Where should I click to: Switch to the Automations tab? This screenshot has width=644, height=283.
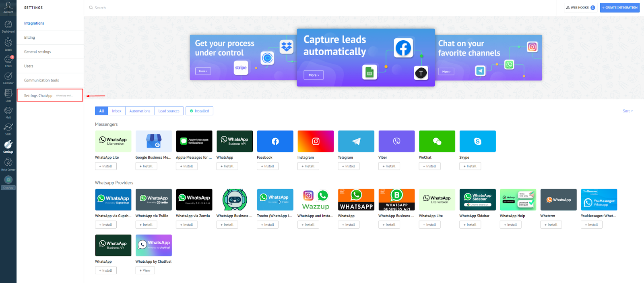click(140, 111)
